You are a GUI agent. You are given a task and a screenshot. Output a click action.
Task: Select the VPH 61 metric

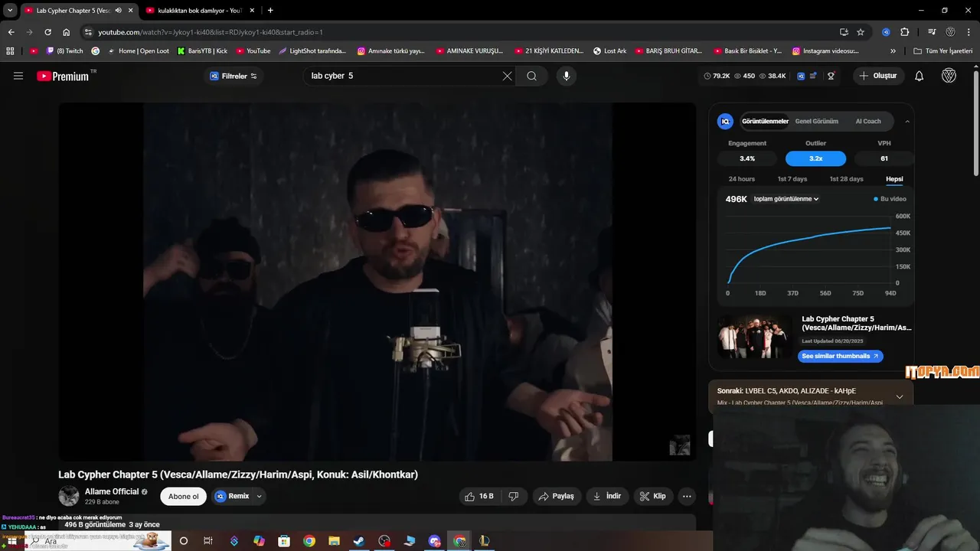884,158
